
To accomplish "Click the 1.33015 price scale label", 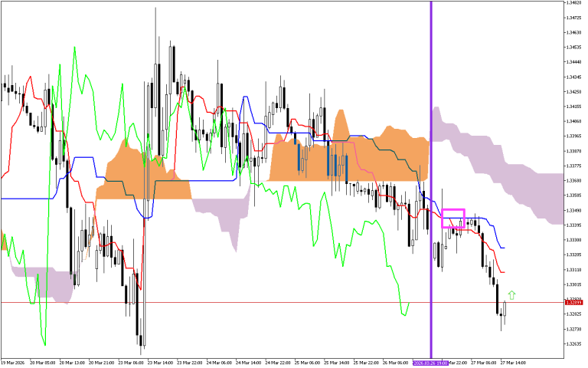I will point(573,284).
